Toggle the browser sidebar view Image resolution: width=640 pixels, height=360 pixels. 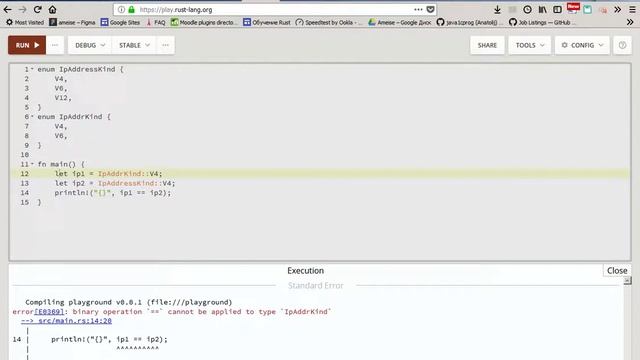[x=557, y=9]
